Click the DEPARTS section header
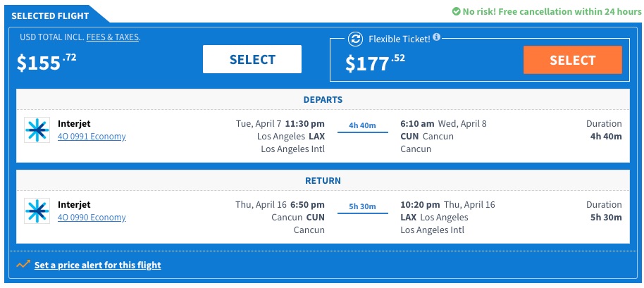Screen dimensions: 644x288 [323, 100]
